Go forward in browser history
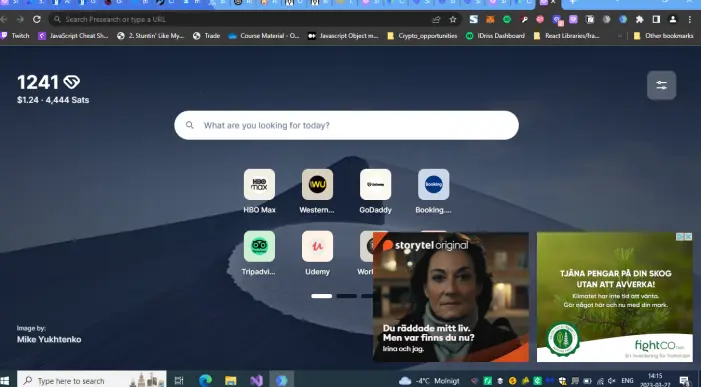Viewport: 701px width, 387px height. (20, 19)
